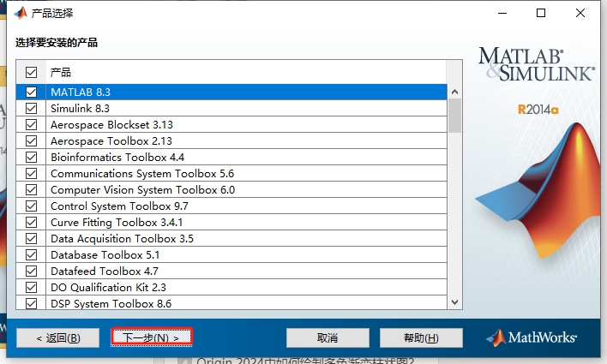
Task: Uncheck the DO Qualification Kit 2.3 checkbox
Action: pos(32,287)
